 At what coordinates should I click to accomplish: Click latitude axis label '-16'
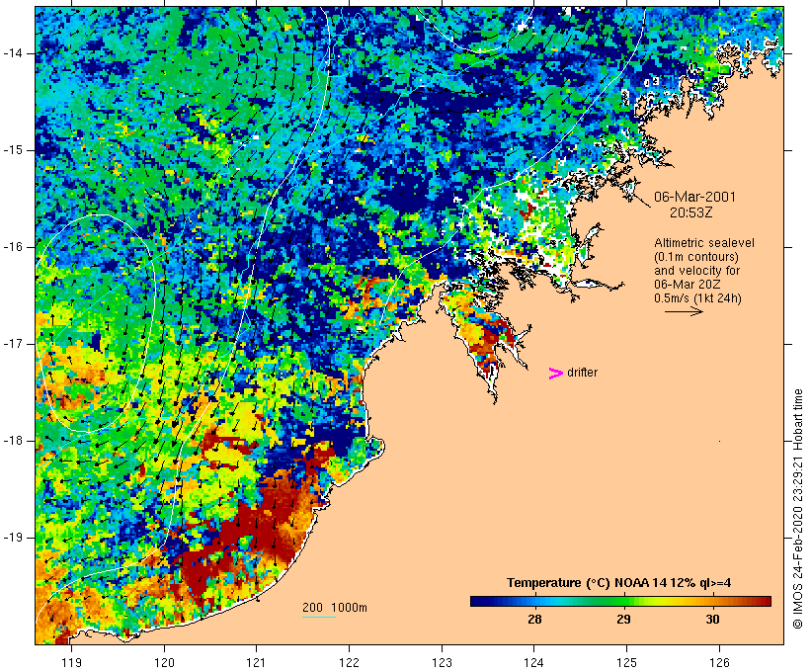pos(13,247)
